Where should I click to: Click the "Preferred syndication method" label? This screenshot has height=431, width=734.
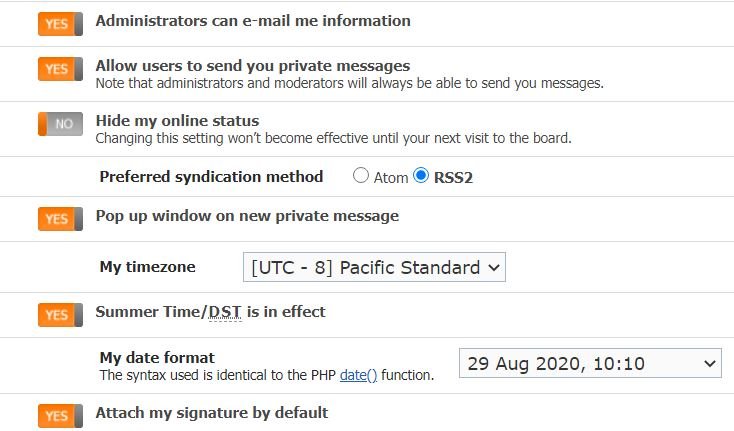click(x=211, y=177)
